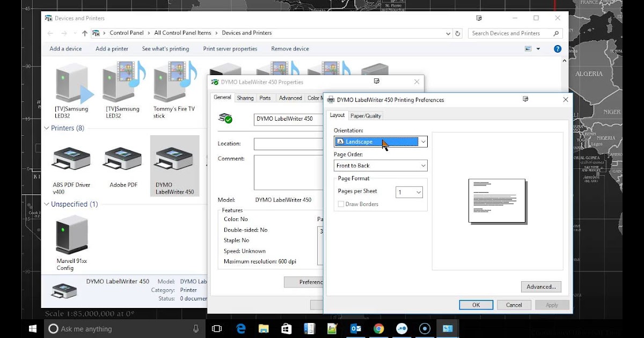Open the Pages per Sheet dropdown

tap(409, 192)
